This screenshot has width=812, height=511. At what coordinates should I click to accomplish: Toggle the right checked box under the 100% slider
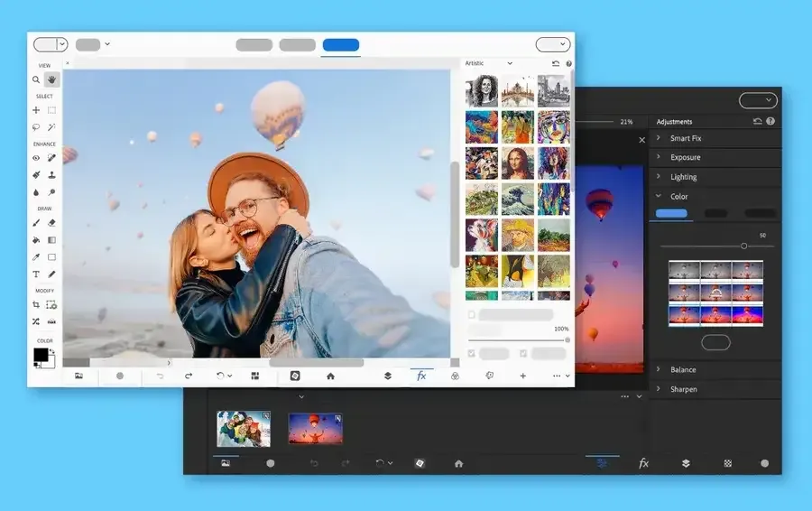coord(523,354)
